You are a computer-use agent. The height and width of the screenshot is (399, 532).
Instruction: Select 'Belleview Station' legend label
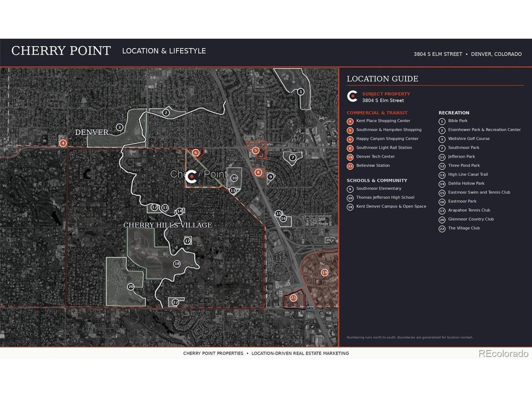[x=373, y=165]
